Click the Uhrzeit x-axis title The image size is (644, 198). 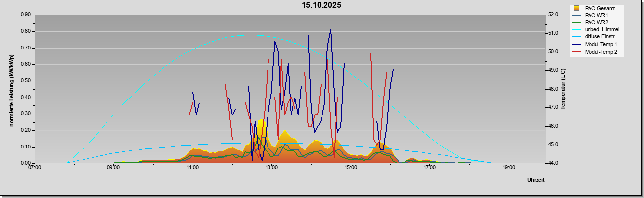536,180
